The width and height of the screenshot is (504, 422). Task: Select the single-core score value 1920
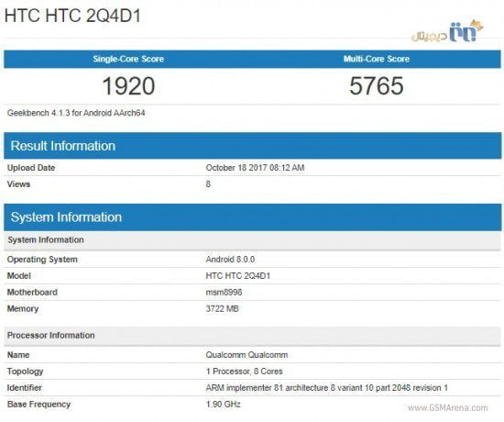[128, 86]
